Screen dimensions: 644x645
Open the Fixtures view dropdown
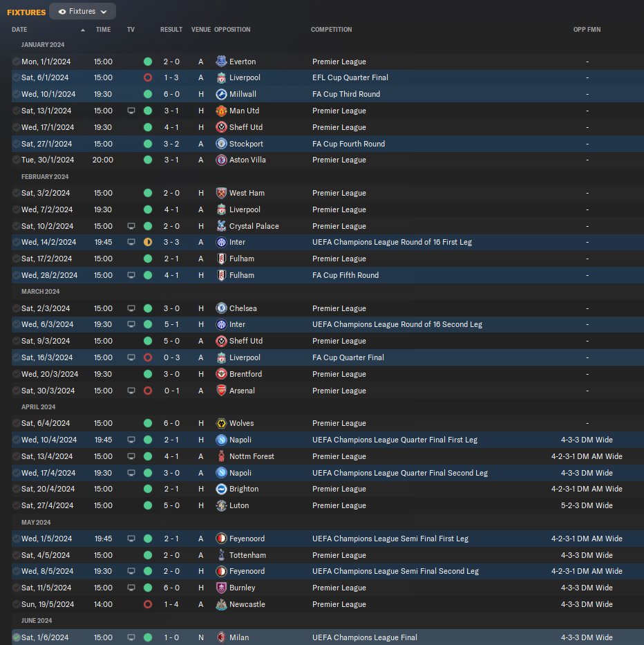click(x=82, y=12)
